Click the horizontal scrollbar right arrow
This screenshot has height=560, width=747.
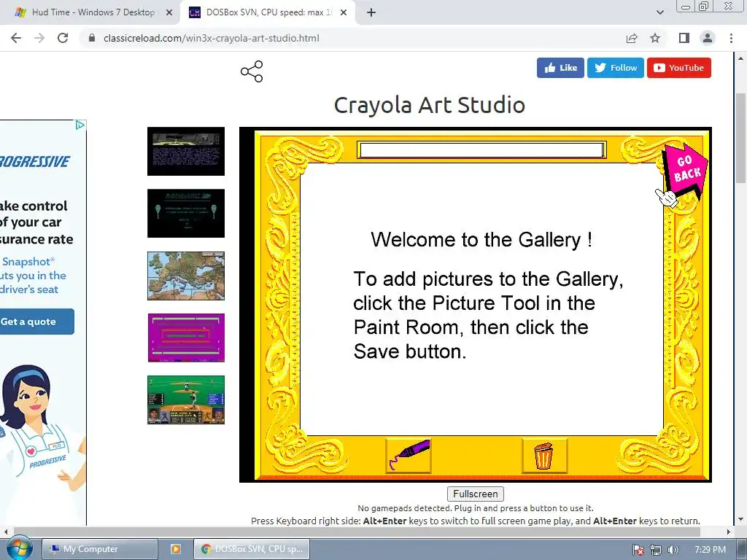point(729,532)
